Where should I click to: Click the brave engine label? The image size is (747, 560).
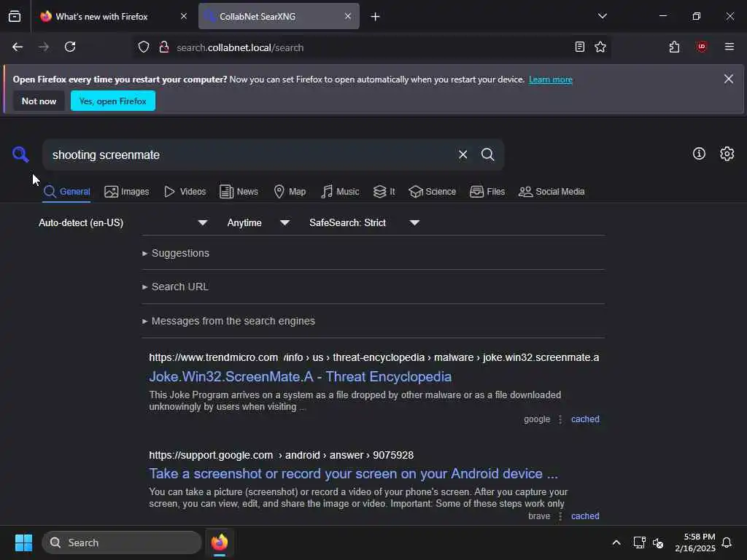pyautogui.click(x=539, y=516)
